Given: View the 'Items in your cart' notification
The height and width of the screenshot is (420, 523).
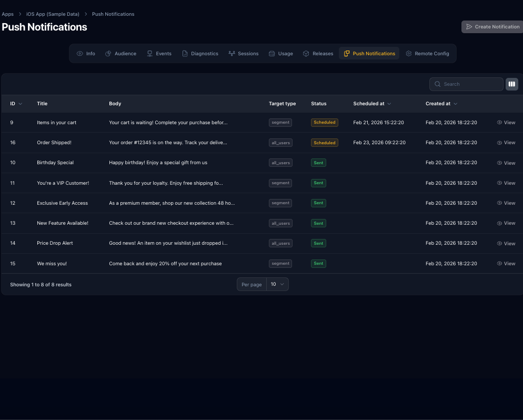Looking at the screenshot, I should click(506, 123).
